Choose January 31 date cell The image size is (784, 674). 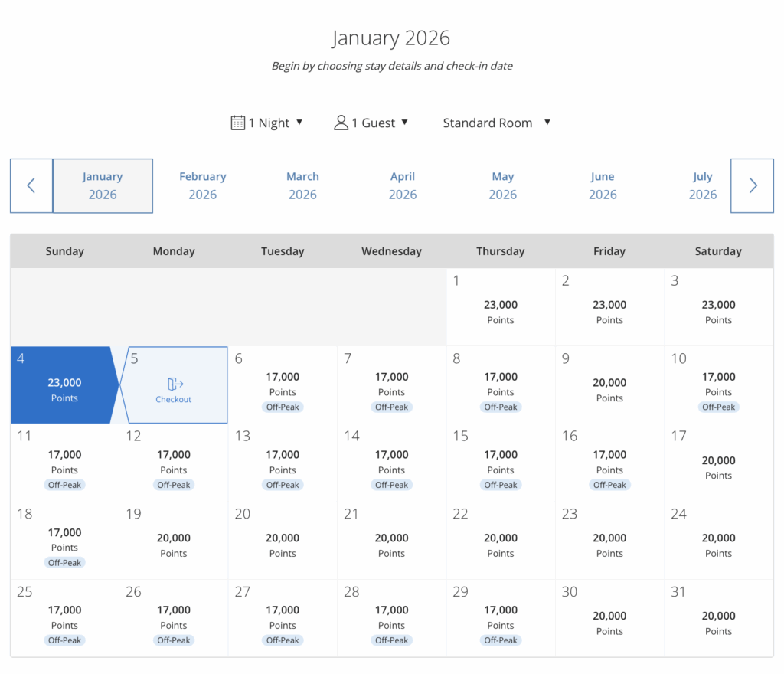click(718, 619)
